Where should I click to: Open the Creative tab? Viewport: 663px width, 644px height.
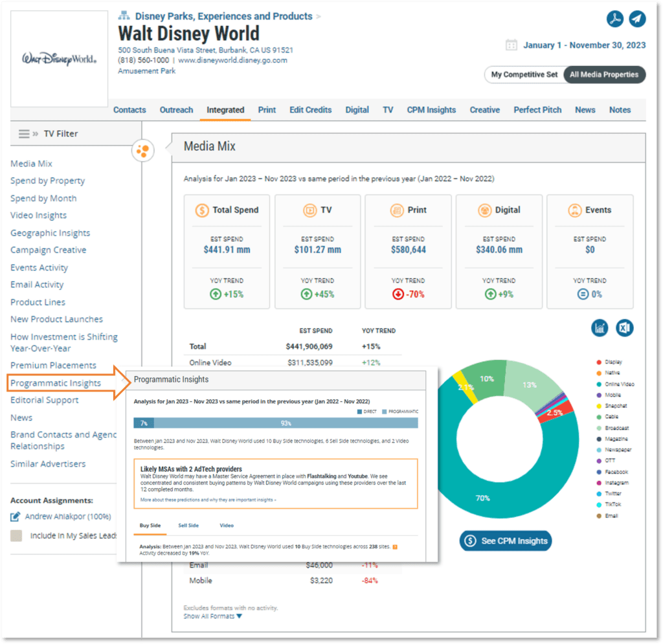point(484,110)
